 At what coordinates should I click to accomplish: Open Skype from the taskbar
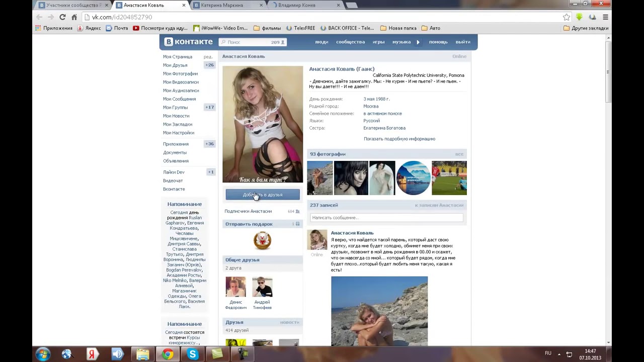[x=192, y=354]
